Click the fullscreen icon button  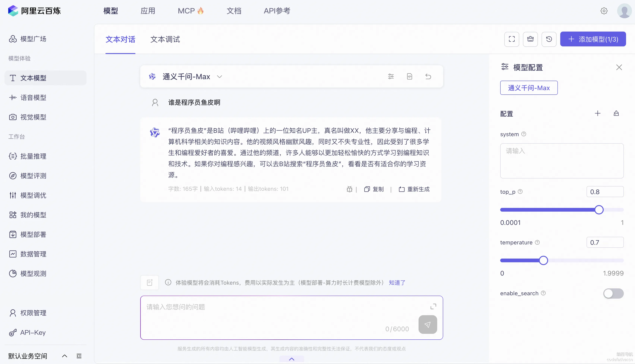click(x=512, y=39)
